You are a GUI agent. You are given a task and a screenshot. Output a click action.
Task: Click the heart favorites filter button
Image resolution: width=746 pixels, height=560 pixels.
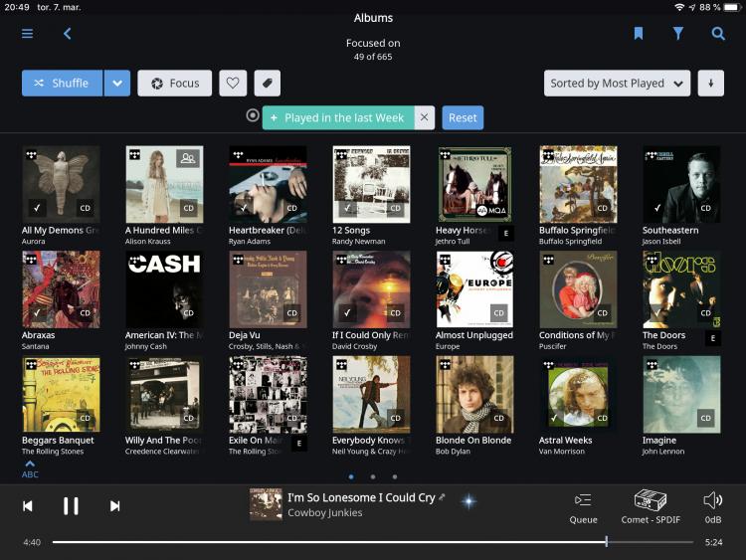click(x=233, y=84)
